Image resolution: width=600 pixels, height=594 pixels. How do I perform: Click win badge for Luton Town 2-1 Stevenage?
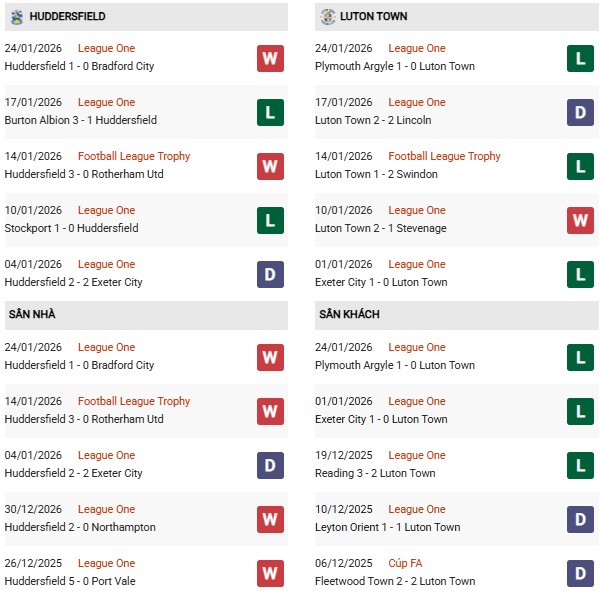(x=581, y=220)
